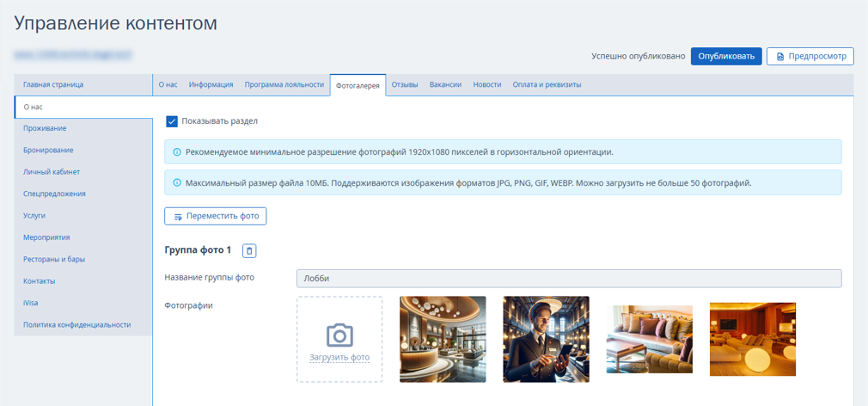Viewport: 868px width, 406px height.
Task: Click the Управление контентом page title
Action: click(115, 23)
